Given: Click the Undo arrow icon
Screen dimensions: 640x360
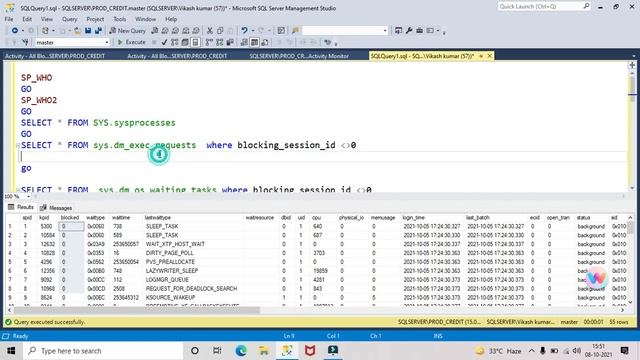Looking at the screenshot, I should pyautogui.click(x=244, y=31).
